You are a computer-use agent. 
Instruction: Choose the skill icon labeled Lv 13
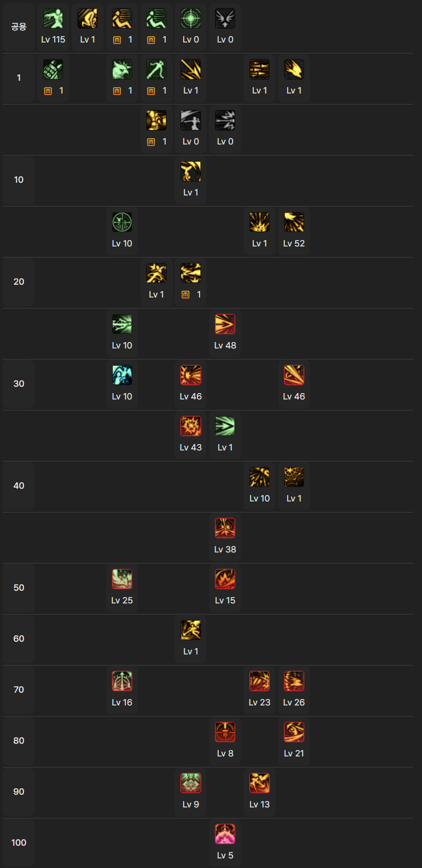[x=260, y=784]
